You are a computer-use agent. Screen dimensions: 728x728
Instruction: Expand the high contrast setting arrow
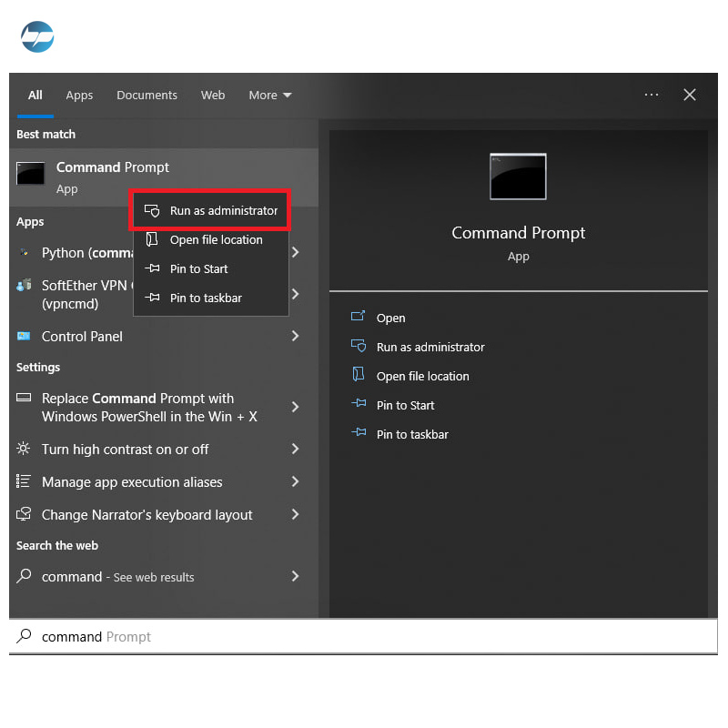click(295, 449)
